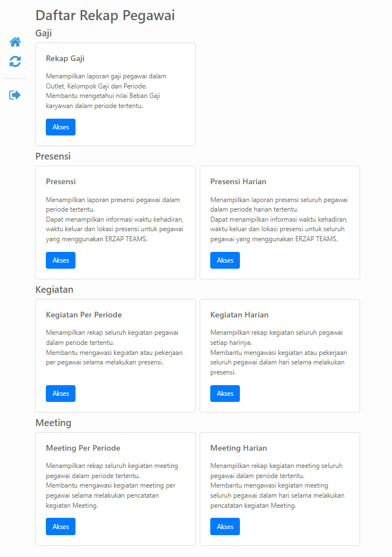392x557 pixels.
Task: Click the logout arrow icon in the sidebar
Action: [15, 95]
